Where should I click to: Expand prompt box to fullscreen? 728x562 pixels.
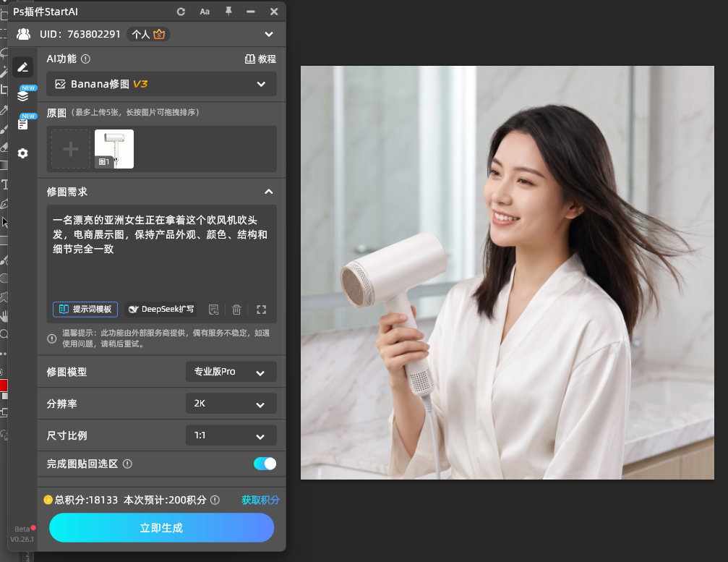[x=262, y=310]
